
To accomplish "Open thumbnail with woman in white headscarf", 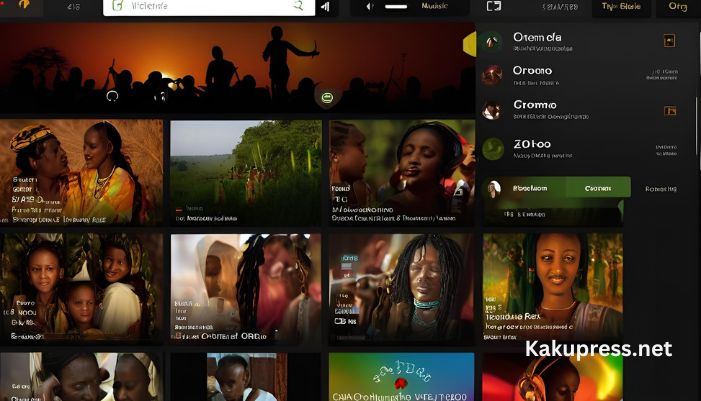I will pos(245,288).
